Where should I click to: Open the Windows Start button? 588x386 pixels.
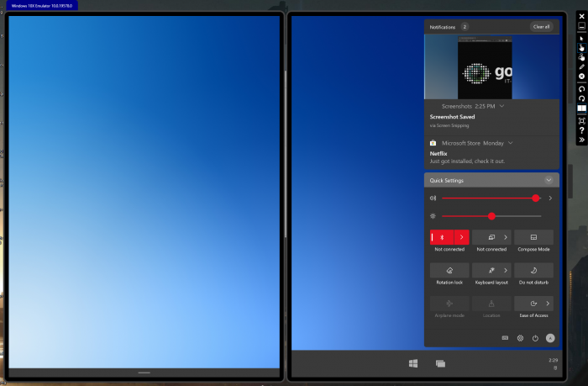413,363
